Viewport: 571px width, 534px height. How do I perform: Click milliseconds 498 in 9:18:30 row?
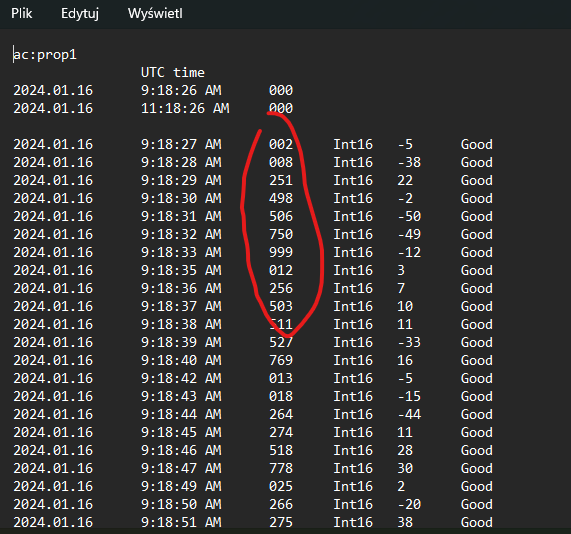click(281, 199)
